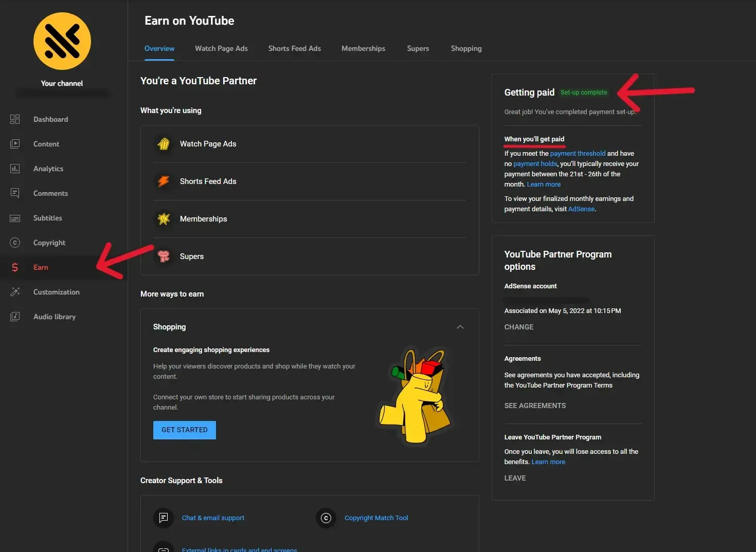Open the Audio library icon
This screenshot has width=756, height=552.
(x=15, y=317)
